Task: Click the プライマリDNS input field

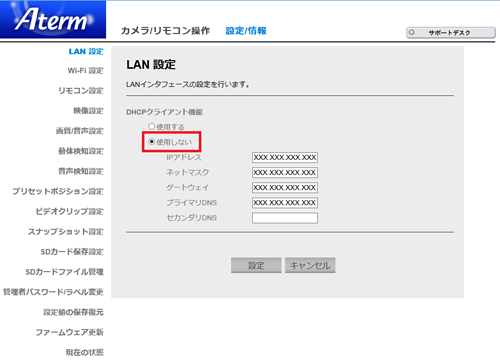Action: (x=285, y=203)
